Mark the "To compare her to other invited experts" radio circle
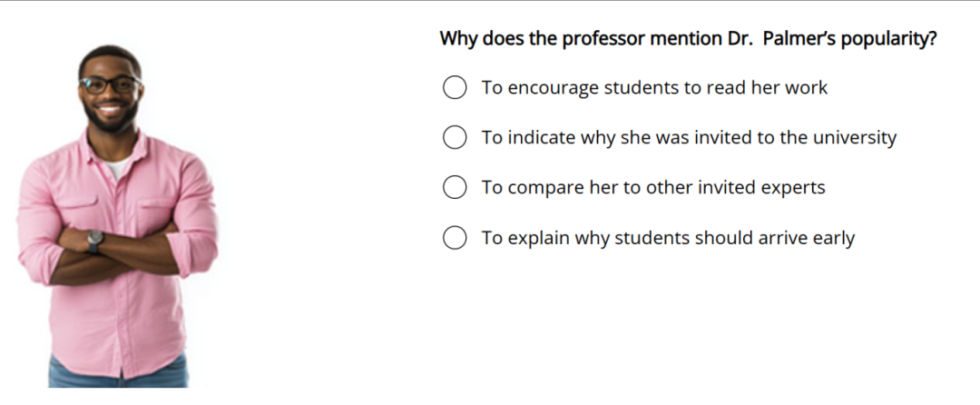 coord(455,187)
